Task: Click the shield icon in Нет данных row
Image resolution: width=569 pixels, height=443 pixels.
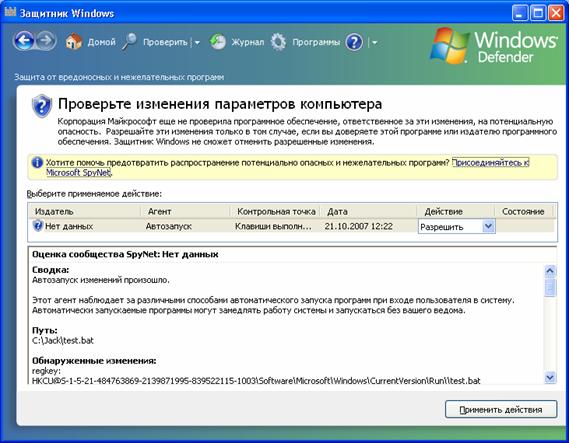Action: click(38, 226)
